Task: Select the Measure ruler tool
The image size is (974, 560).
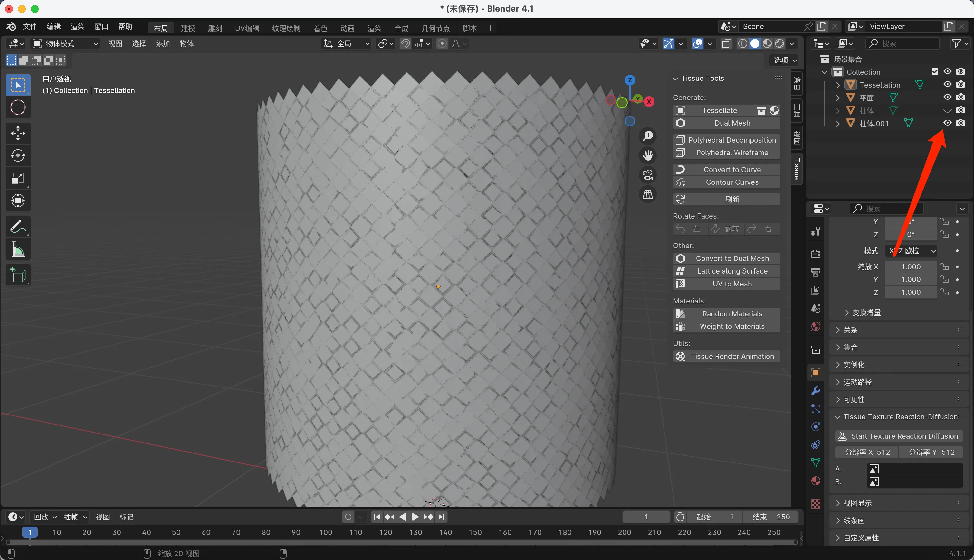Action: (18, 249)
